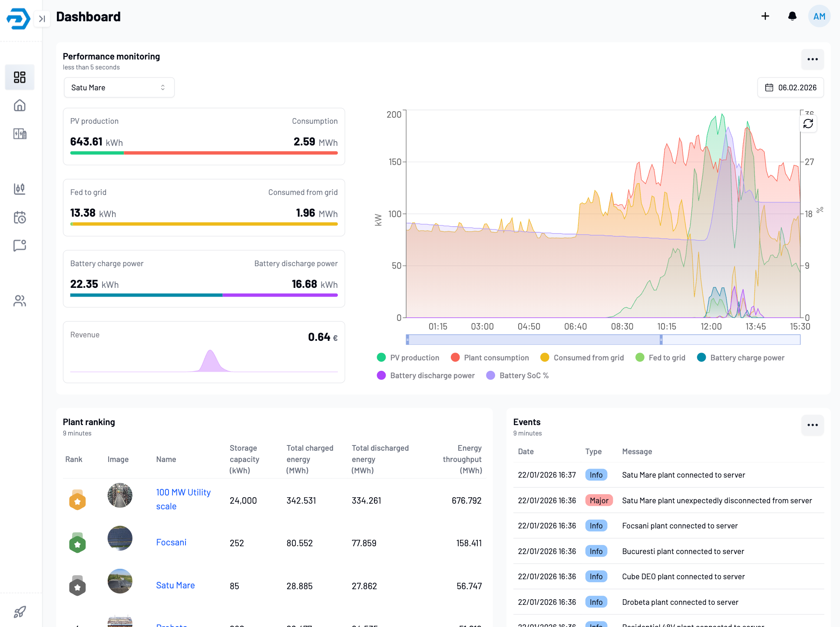The image size is (840, 627).
Task: Open the 06.02.2026 date picker
Action: click(790, 88)
